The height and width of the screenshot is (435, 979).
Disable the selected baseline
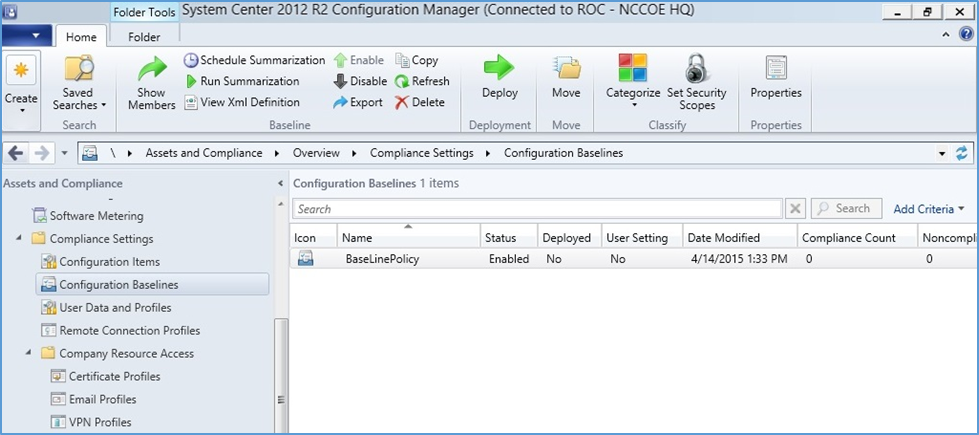360,81
